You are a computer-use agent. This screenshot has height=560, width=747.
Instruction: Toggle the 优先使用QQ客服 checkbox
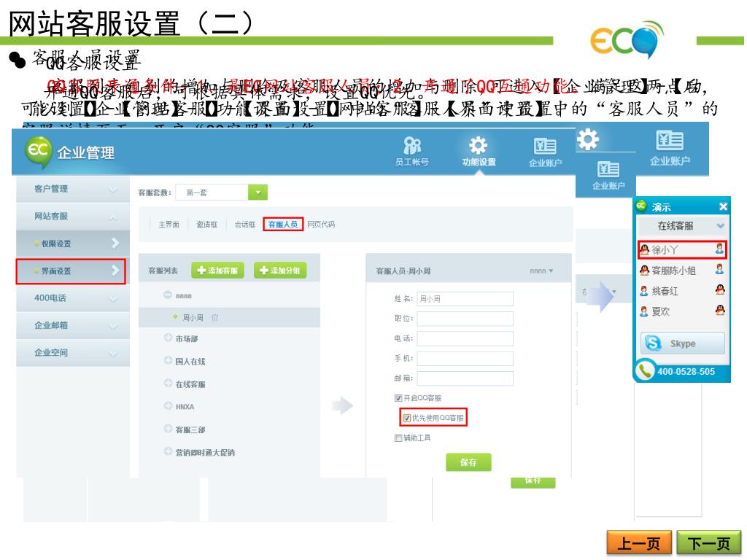407,418
